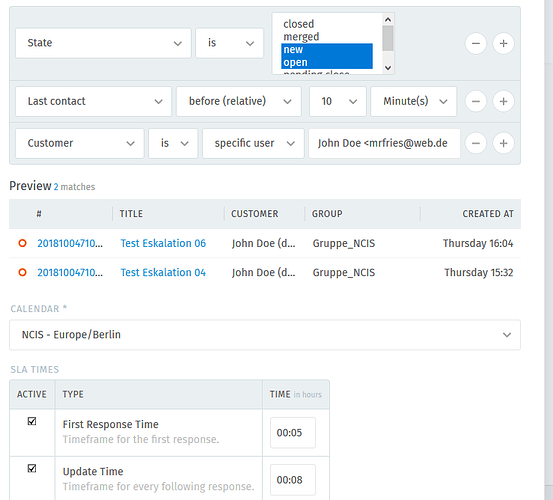Viewport: 553px width, 500px height.
Task: Add a condition after Customer row
Action: tap(503, 143)
